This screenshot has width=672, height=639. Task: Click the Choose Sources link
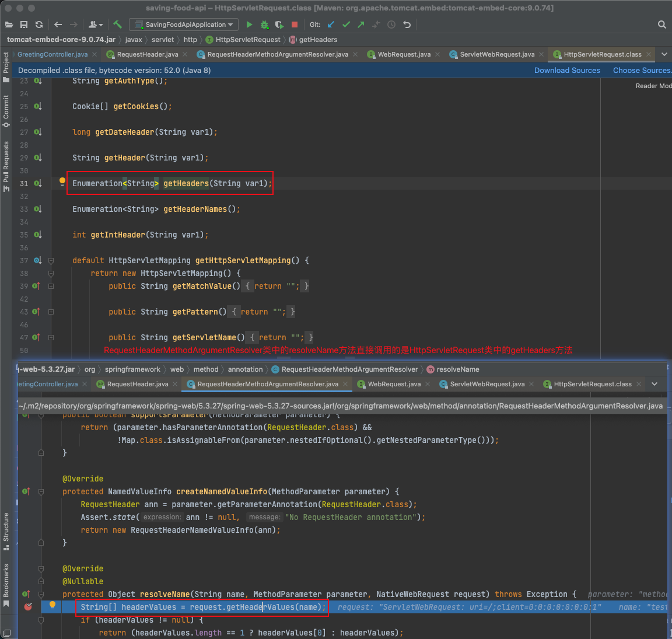641,70
